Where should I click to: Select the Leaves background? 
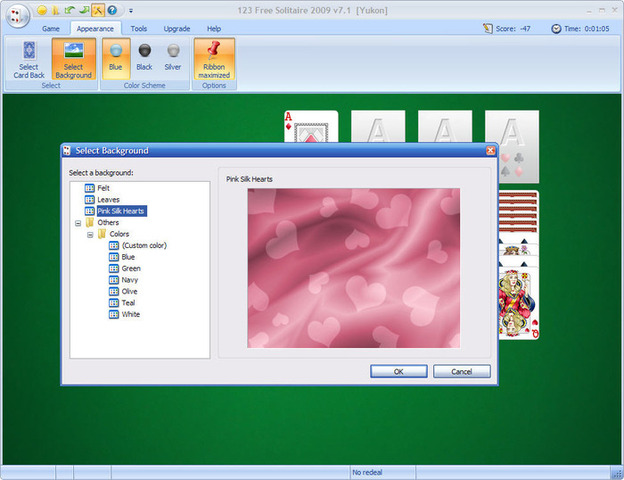(108, 200)
